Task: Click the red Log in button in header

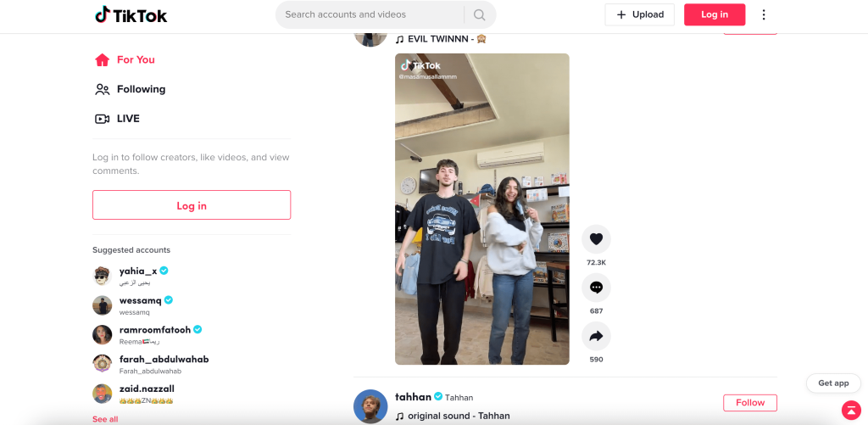Action: [715, 15]
